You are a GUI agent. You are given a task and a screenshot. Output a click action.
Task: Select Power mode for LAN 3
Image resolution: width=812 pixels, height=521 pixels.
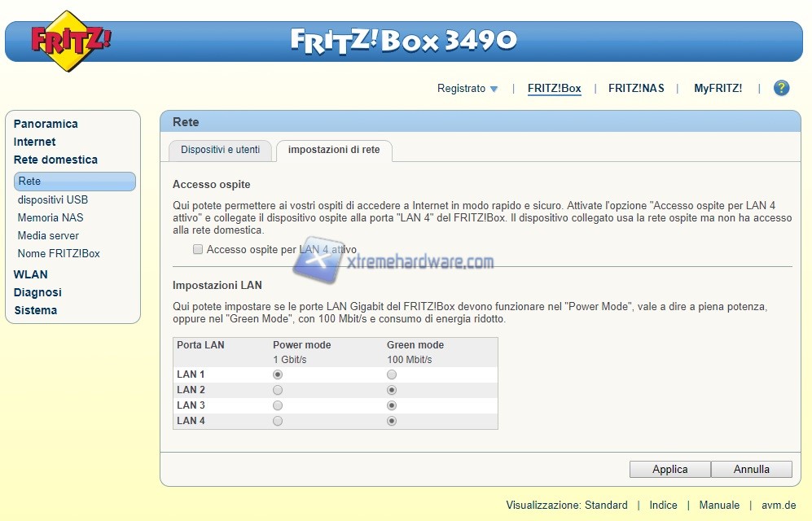pos(278,405)
